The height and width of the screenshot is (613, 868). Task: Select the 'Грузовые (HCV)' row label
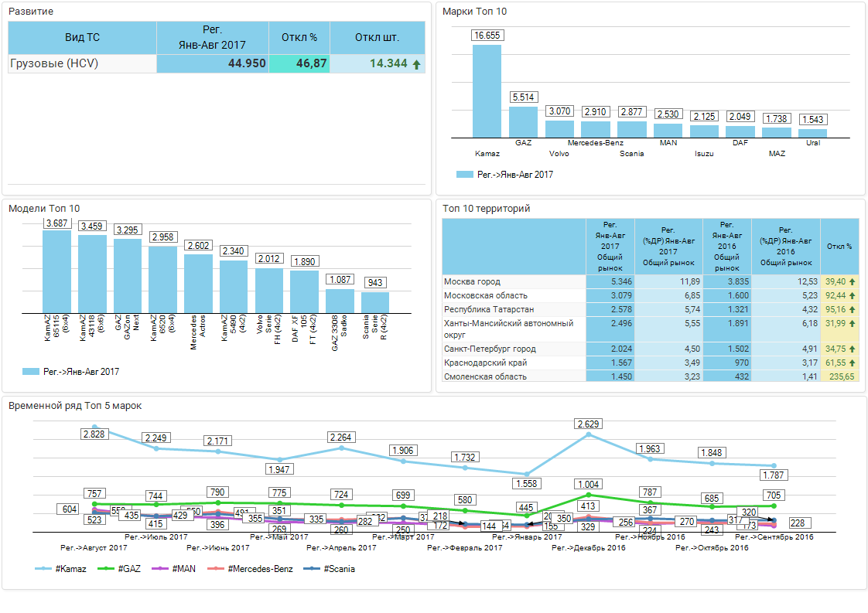[x=54, y=63]
